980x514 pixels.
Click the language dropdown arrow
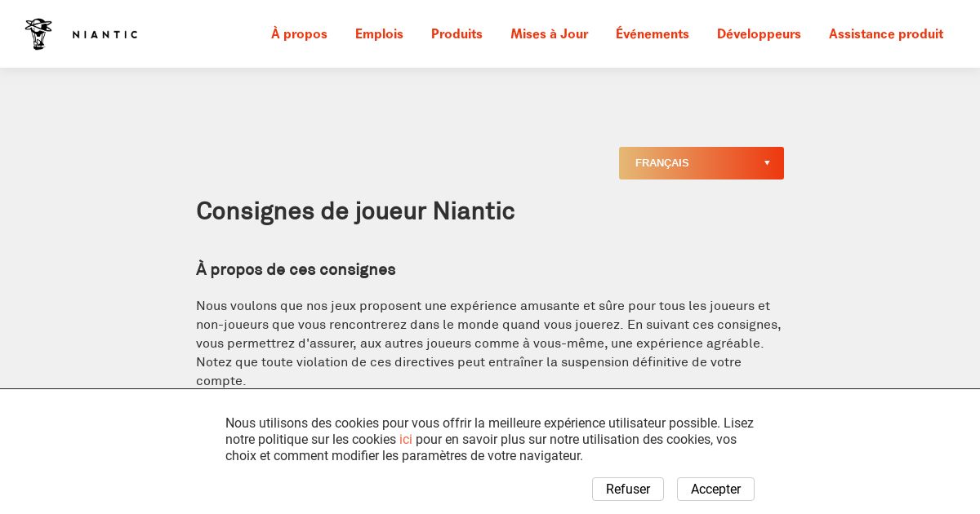click(767, 163)
